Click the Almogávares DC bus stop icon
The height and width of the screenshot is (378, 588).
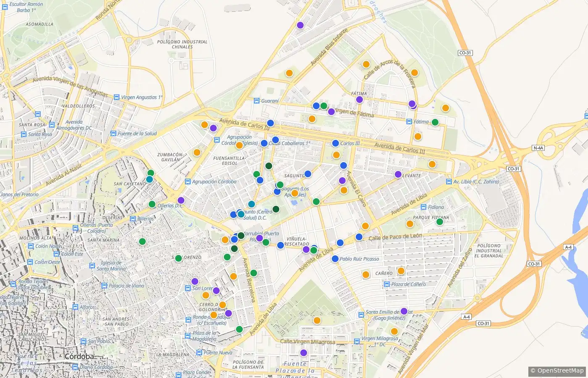(52, 125)
